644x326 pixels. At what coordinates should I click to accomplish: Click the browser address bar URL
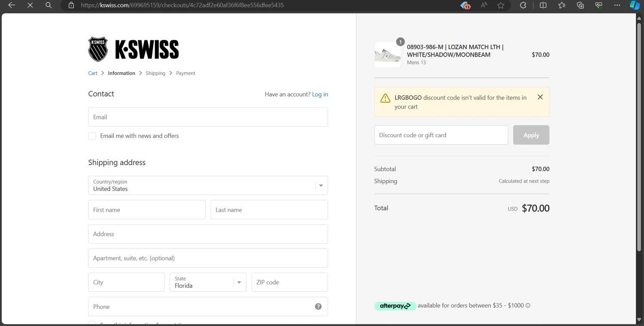(182, 5)
